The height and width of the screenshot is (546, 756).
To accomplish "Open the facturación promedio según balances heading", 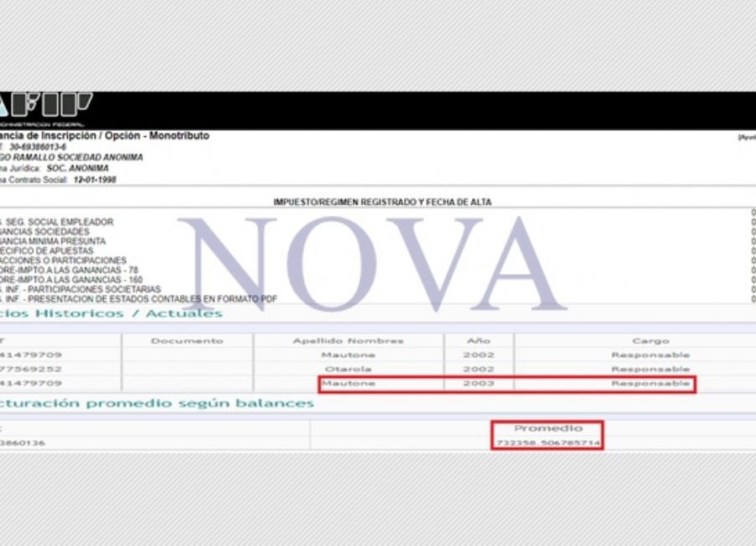I will point(157,403).
